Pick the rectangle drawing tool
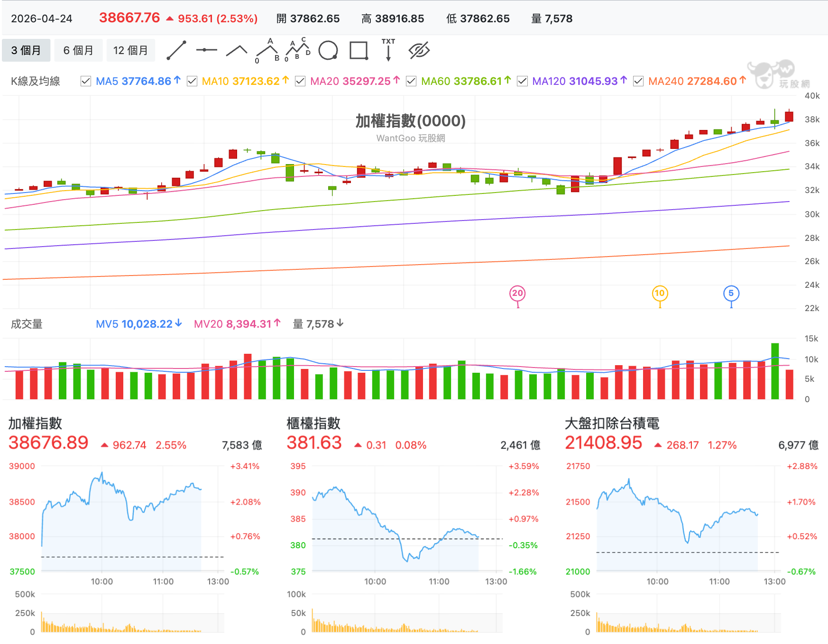The width and height of the screenshot is (828, 644). click(x=359, y=50)
